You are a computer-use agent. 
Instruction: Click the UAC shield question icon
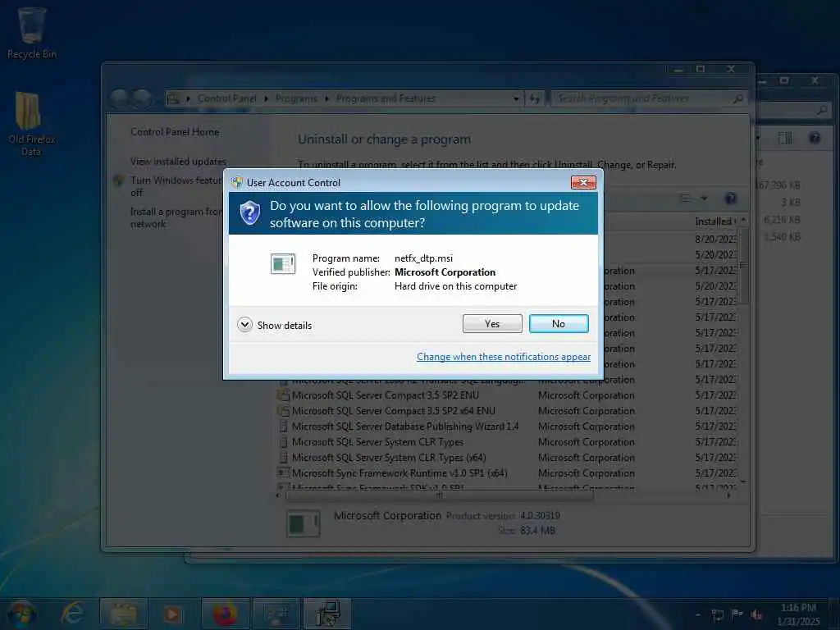pos(249,213)
